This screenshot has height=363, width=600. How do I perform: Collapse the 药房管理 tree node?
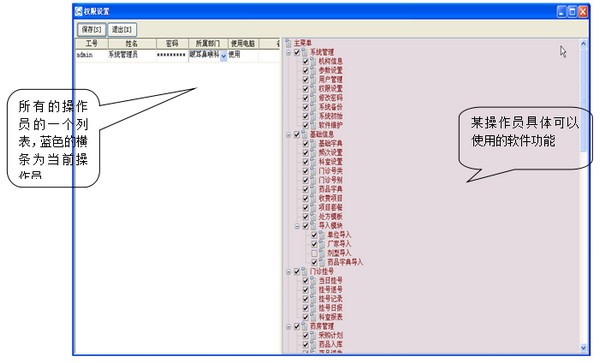click(x=289, y=327)
